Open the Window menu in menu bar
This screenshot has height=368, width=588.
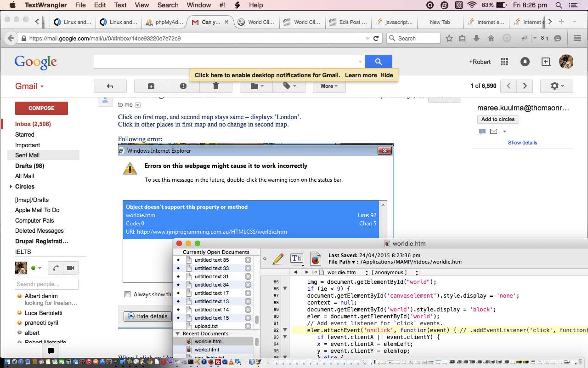tap(199, 5)
